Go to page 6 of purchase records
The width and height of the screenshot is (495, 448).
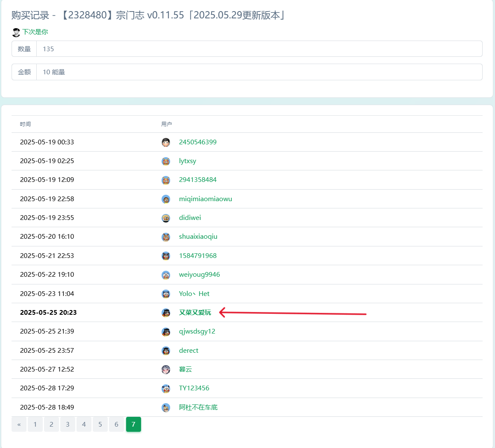(116, 425)
